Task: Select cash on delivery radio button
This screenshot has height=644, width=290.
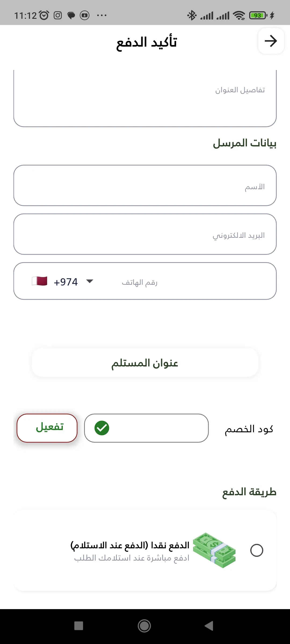Action: [x=256, y=550]
